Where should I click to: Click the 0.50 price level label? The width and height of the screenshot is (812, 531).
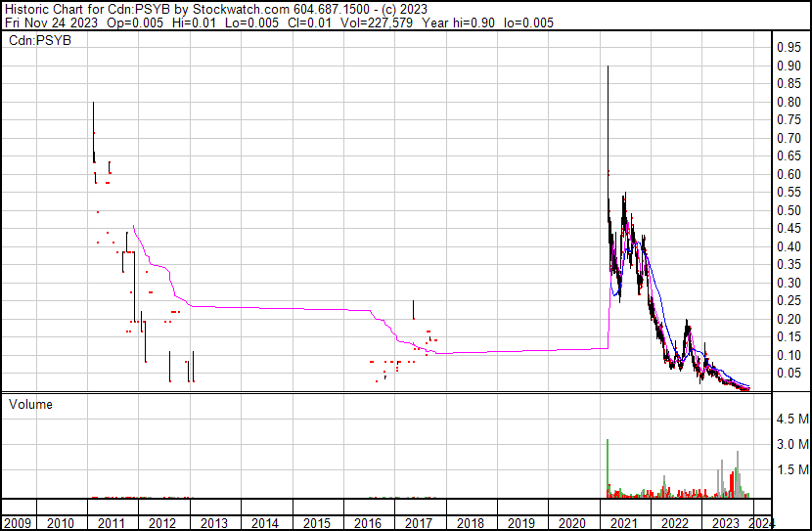[789, 211]
